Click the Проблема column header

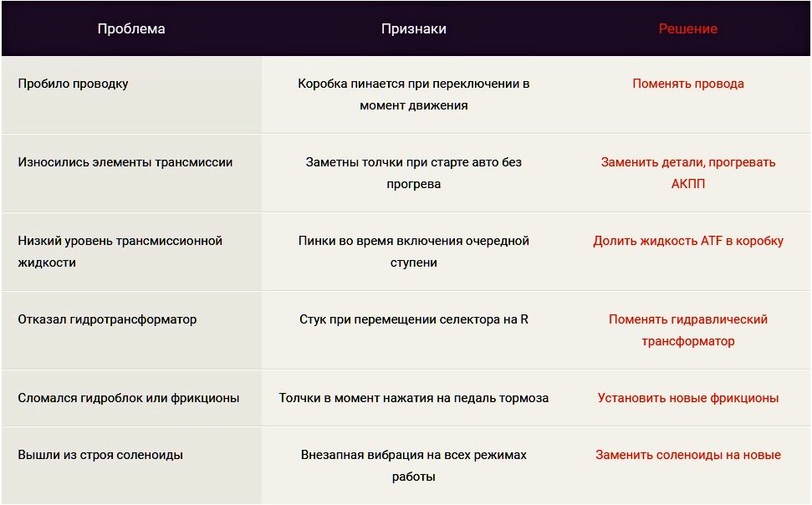pos(131,28)
